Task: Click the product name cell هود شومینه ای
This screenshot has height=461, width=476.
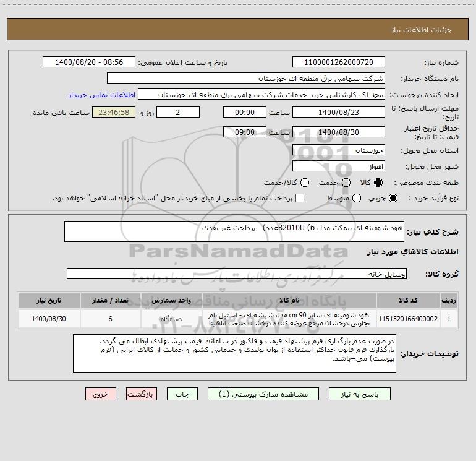Action: (289, 319)
